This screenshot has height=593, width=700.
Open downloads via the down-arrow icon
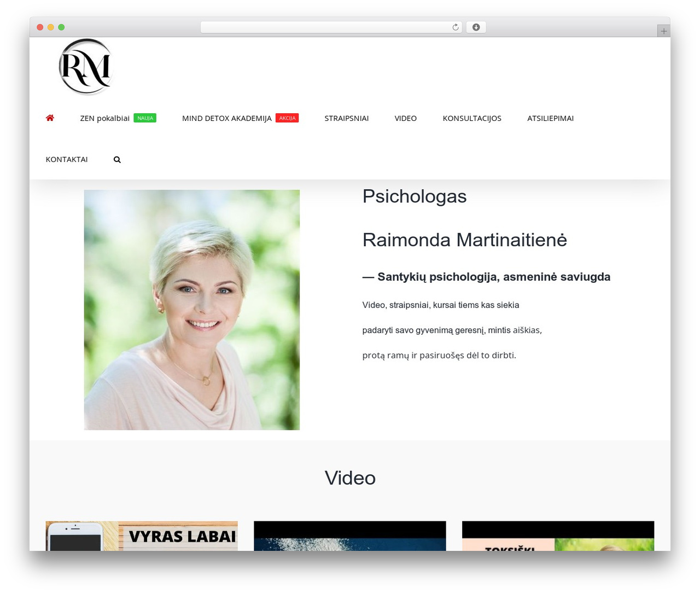point(475,27)
